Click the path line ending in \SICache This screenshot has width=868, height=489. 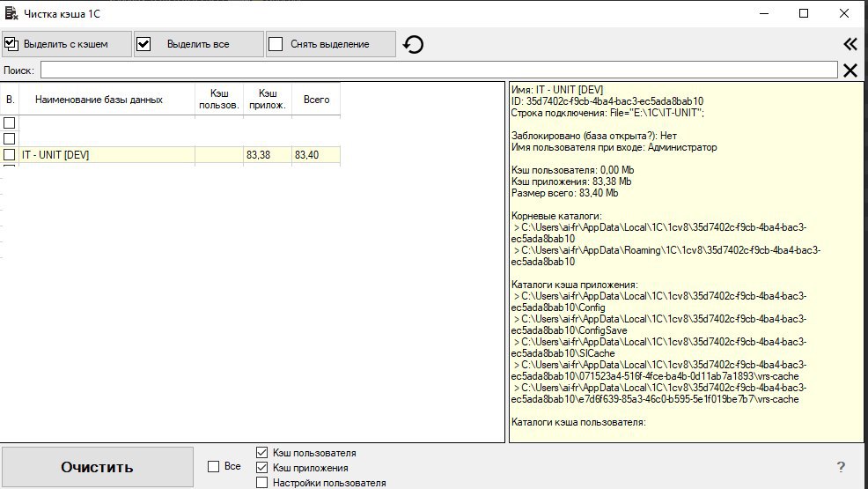point(658,347)
